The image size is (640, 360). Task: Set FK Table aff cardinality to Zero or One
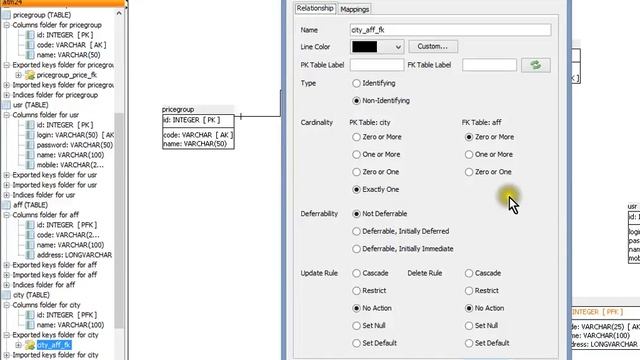pyautogui.click(x=469, y=172)
